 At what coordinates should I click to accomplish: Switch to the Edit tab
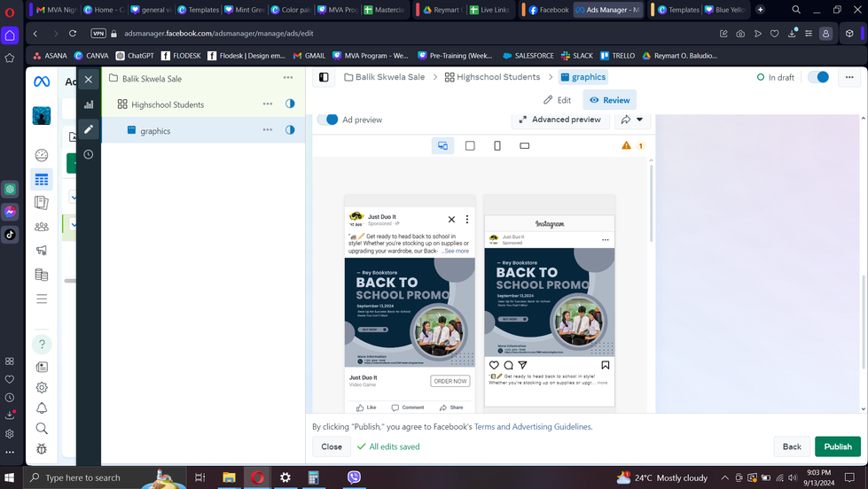pos(558,100)
